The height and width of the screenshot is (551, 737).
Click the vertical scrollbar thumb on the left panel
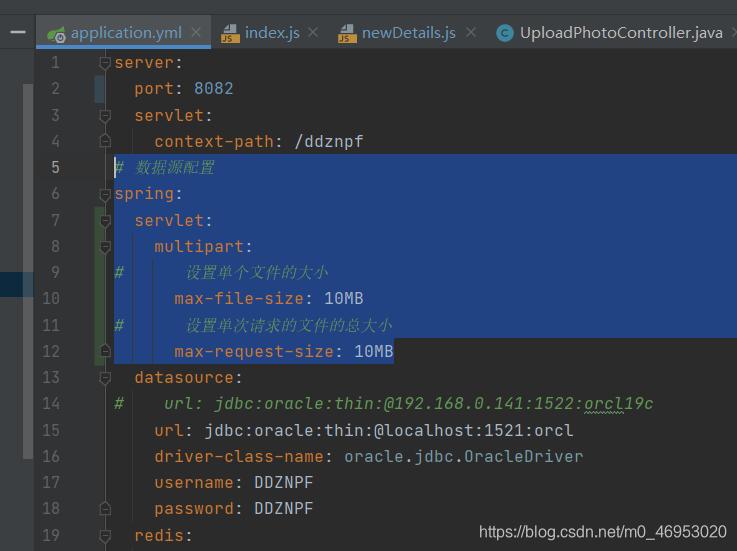pyautogui.click(x=28, y=271)
